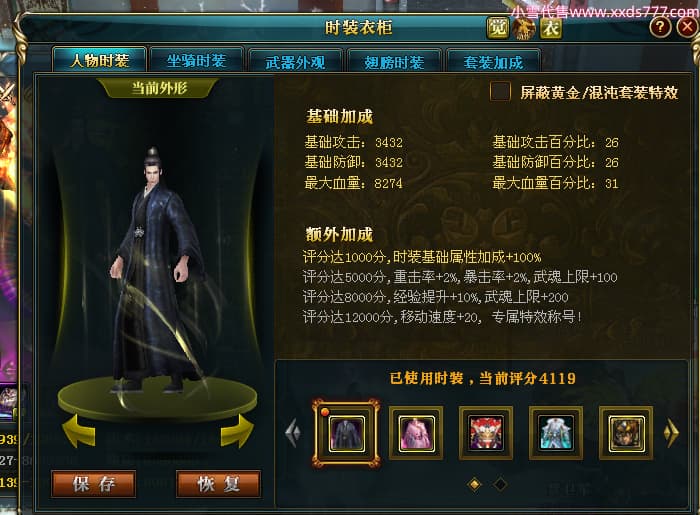This screenshot has width=700, height=515.
Task: Click the 恢复 restore button
Action: click(x=219, y=484)
